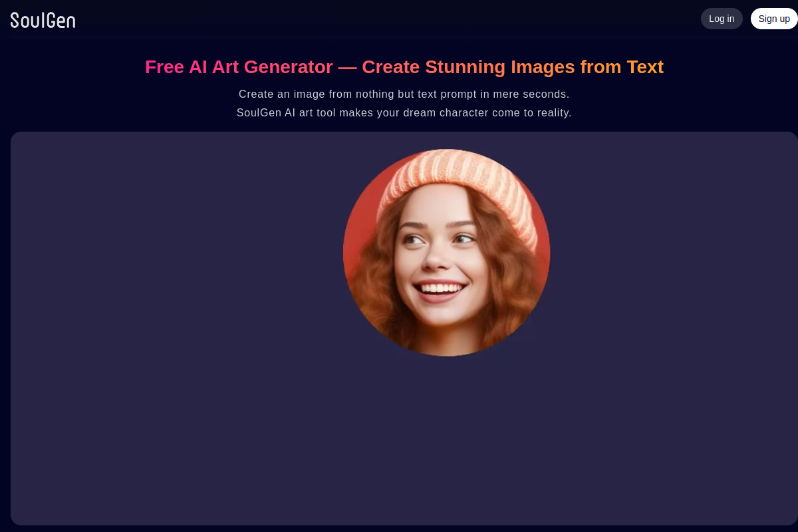This screenshot has width=798, height=532.
Task: Click the empty panel area below the portrait
Action: coord(404,439)
